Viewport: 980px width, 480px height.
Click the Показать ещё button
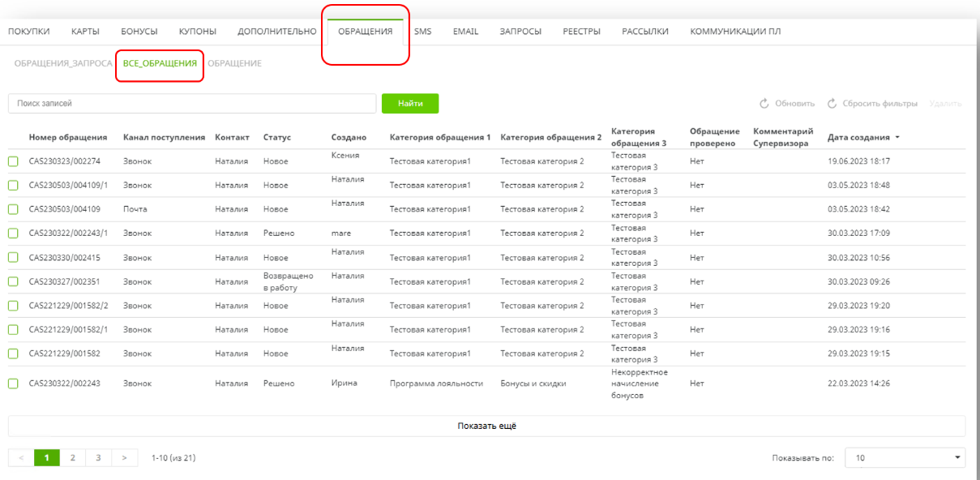pos(486,426)
